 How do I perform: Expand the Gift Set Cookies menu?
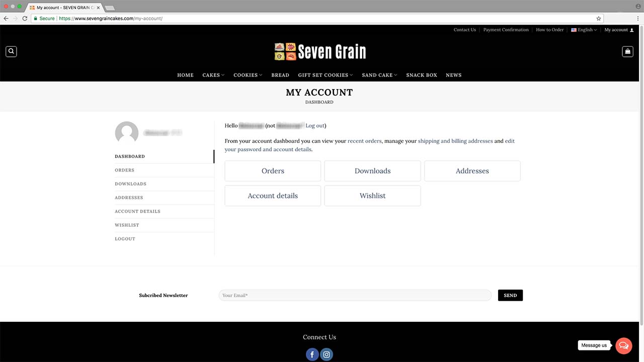click(x=325, y=75)
